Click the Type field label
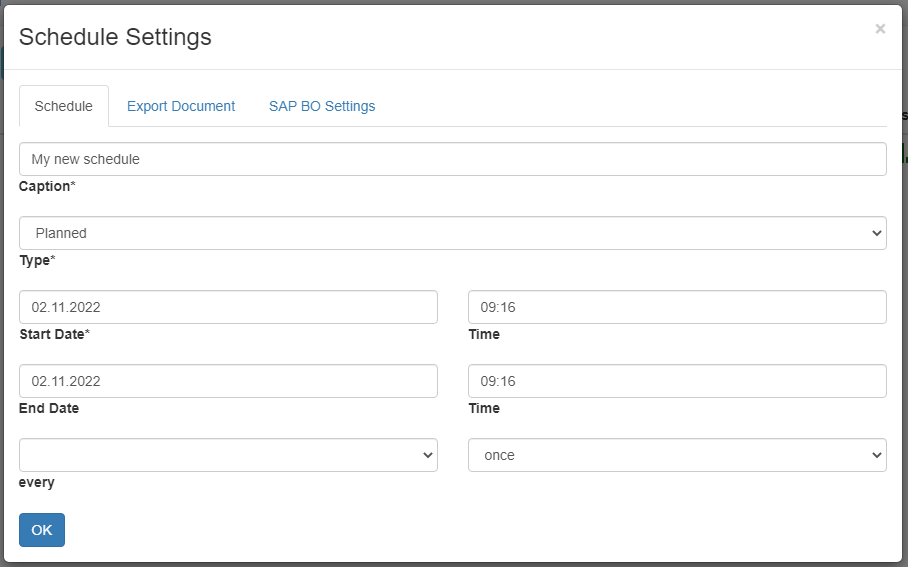 (37, 260)
